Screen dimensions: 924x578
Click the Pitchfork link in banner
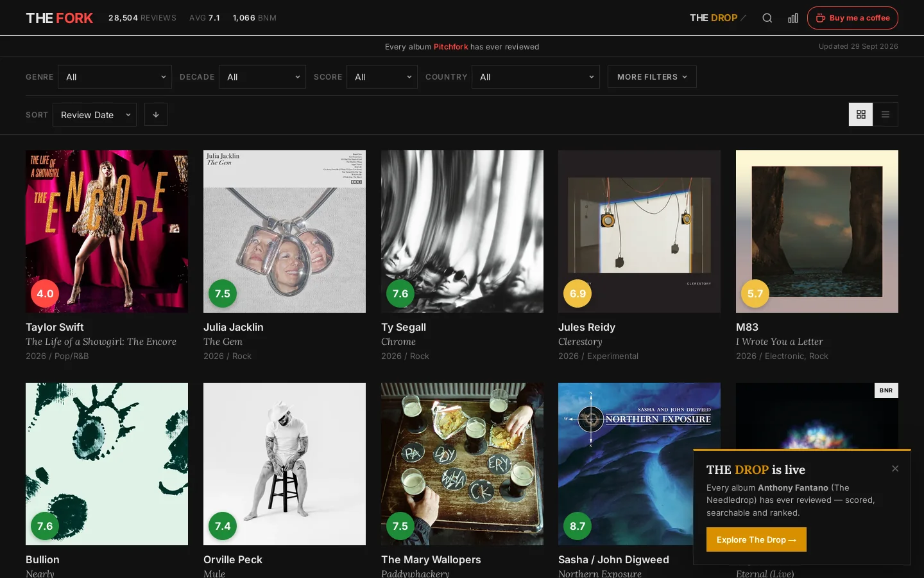(x=451, y=47)
